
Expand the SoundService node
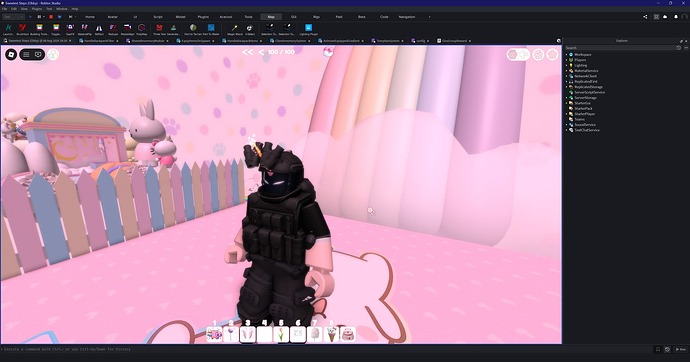567,124
